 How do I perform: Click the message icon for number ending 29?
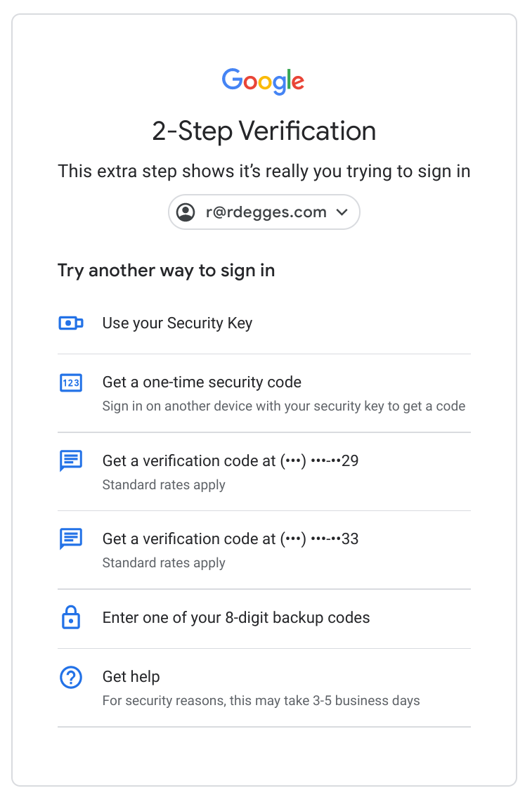[x=71, y=461]
